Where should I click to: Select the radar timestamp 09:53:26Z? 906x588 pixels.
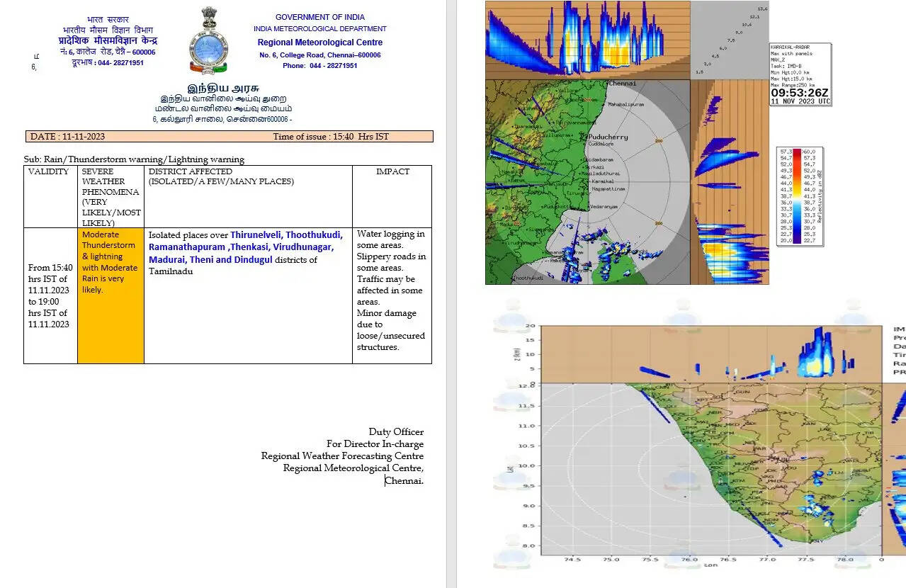point(799,93)
